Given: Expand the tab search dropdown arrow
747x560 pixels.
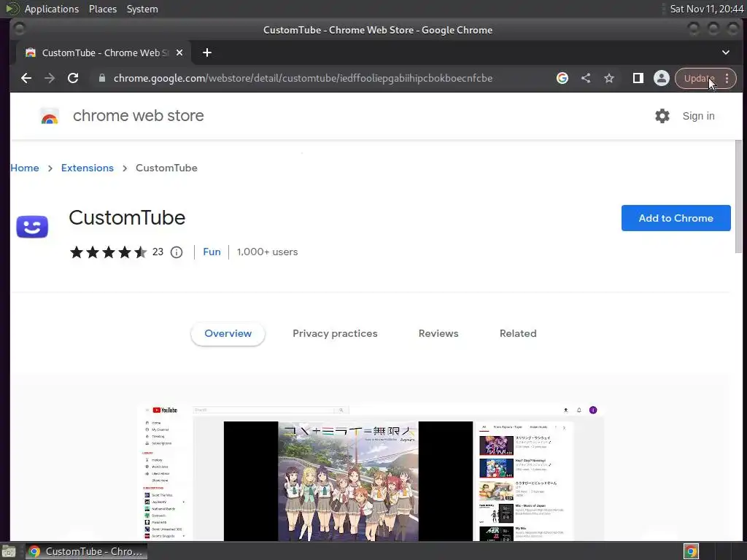Looking at the screenshot, I should pos(726,52).
